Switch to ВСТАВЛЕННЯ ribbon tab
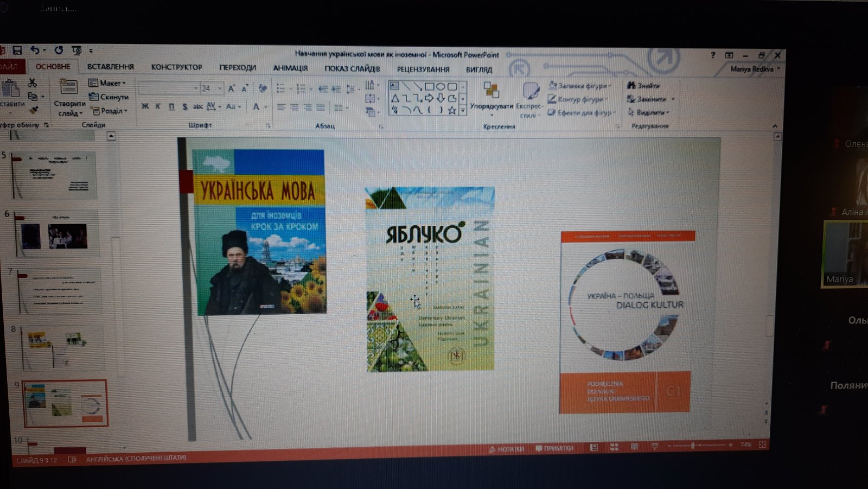Image resolution: width=868 pixels, height=489 pixels. click(111, 67)
